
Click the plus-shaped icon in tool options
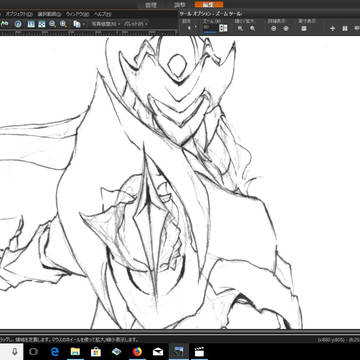pyautogui.click(x=332, y=29)
